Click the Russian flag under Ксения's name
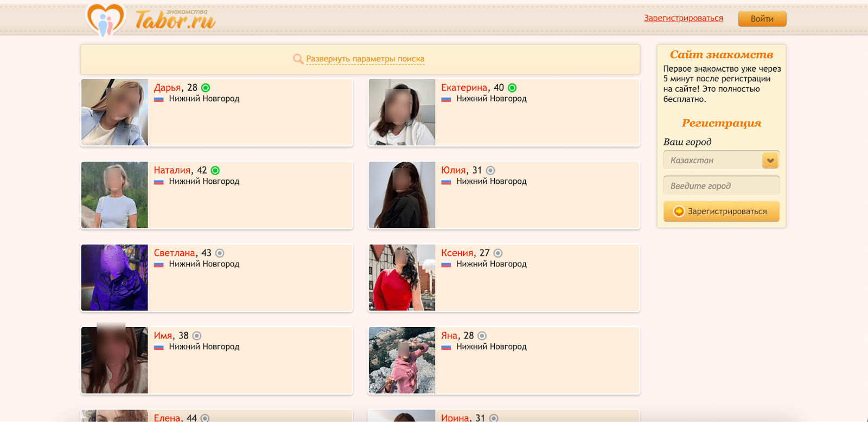Image resolution: width=868 pixels, height=422 pixels. 446,265
